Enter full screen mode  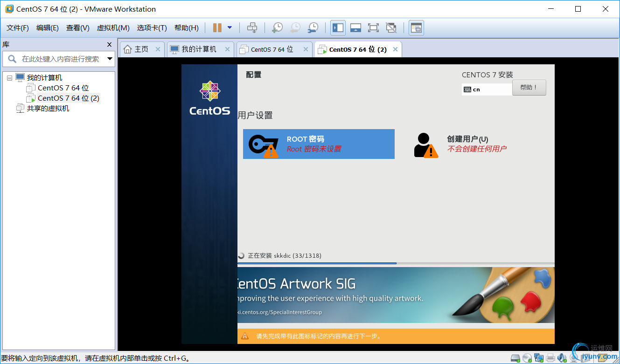coord(373,28)
